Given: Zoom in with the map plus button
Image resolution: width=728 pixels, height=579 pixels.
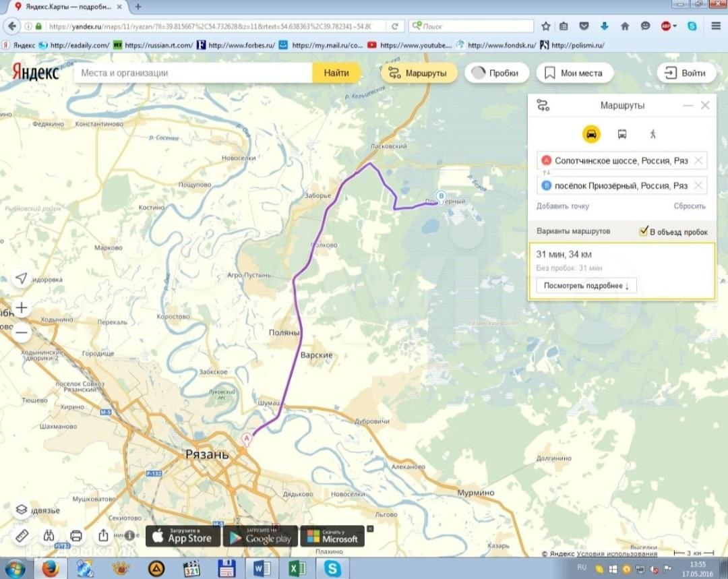Looking at the screenshot, I should point(22,307).
